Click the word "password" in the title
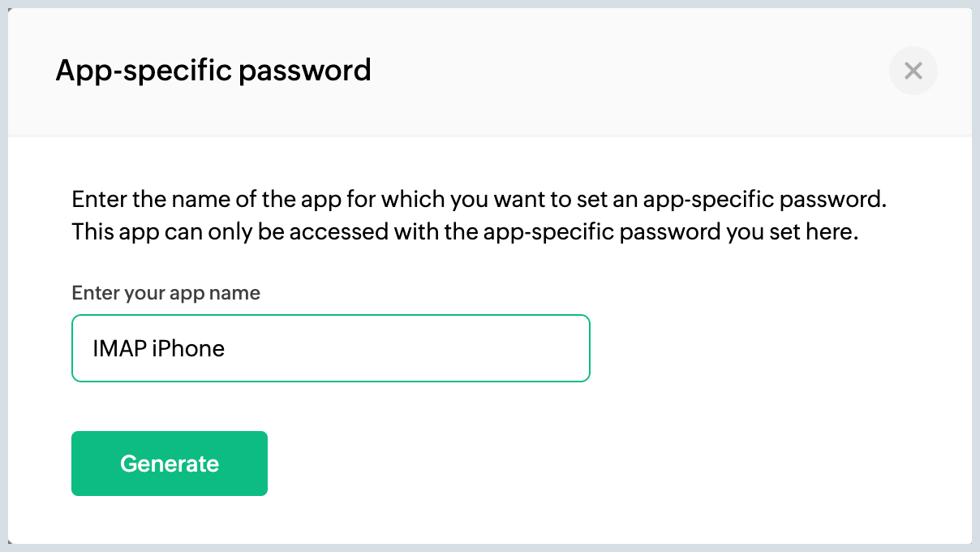 click(x=304, y=71)
